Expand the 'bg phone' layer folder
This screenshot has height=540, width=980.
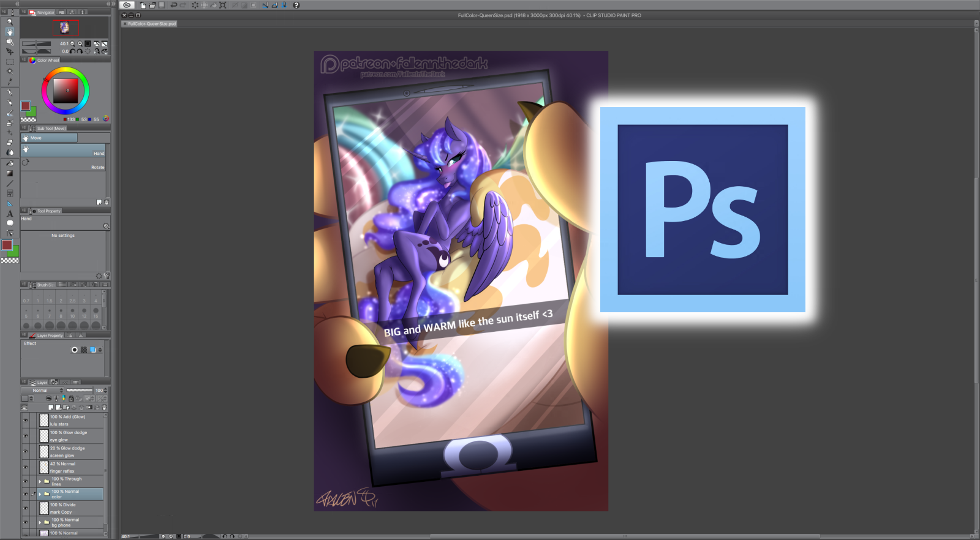coord(40,522)
